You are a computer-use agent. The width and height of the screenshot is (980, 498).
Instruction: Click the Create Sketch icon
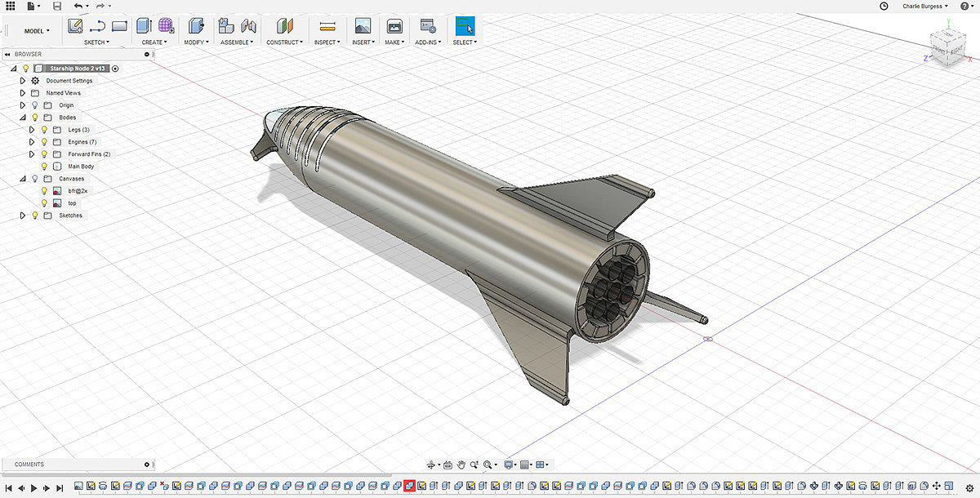pos(75,25)
